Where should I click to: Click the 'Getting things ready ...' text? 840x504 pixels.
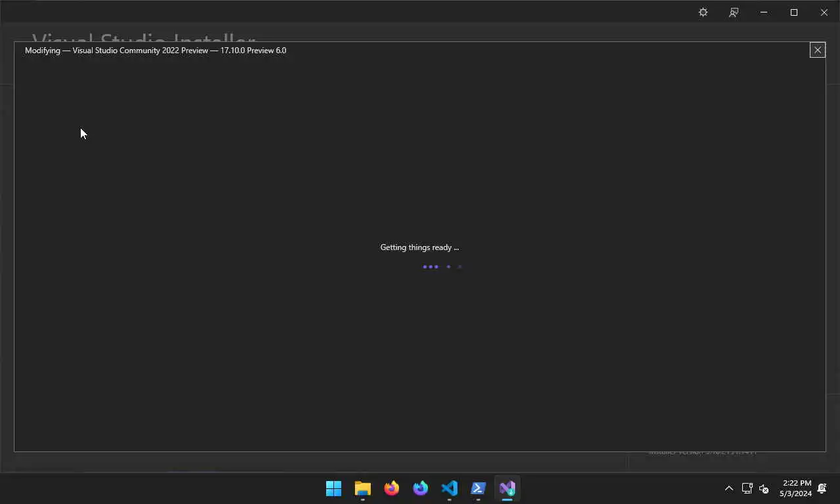(x=419, y=247)
